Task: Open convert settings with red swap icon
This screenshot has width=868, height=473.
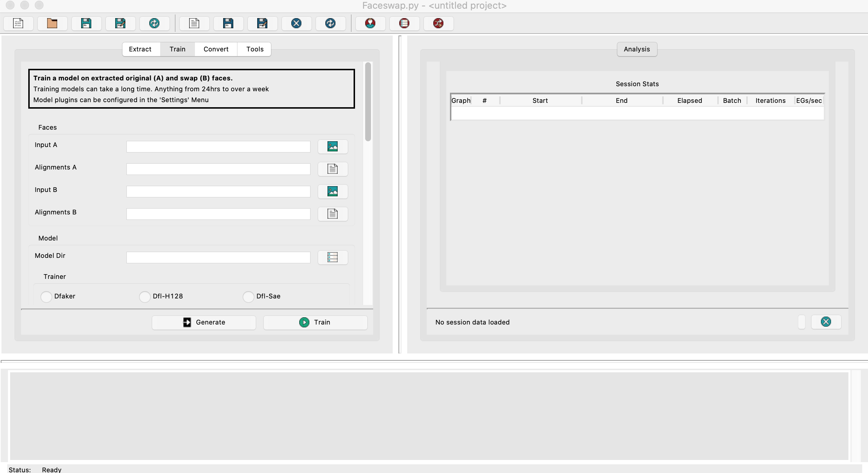Action: [x=438, y=24]
